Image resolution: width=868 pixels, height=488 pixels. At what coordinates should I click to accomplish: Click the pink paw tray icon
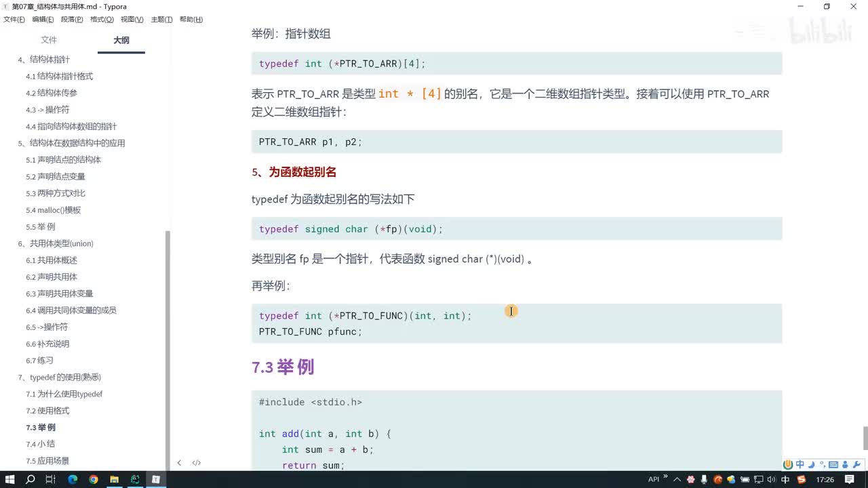point(691,479)
